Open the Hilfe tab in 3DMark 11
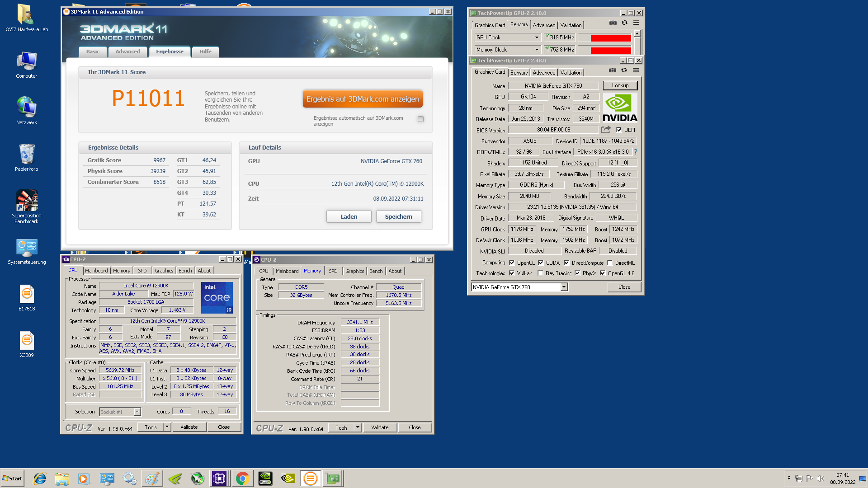 coord(205,52)
